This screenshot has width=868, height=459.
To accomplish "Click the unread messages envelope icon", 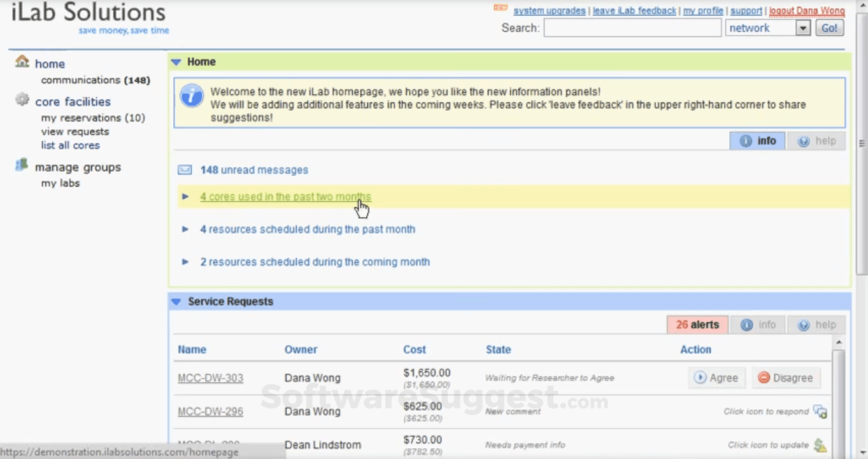I will point(185,169).
